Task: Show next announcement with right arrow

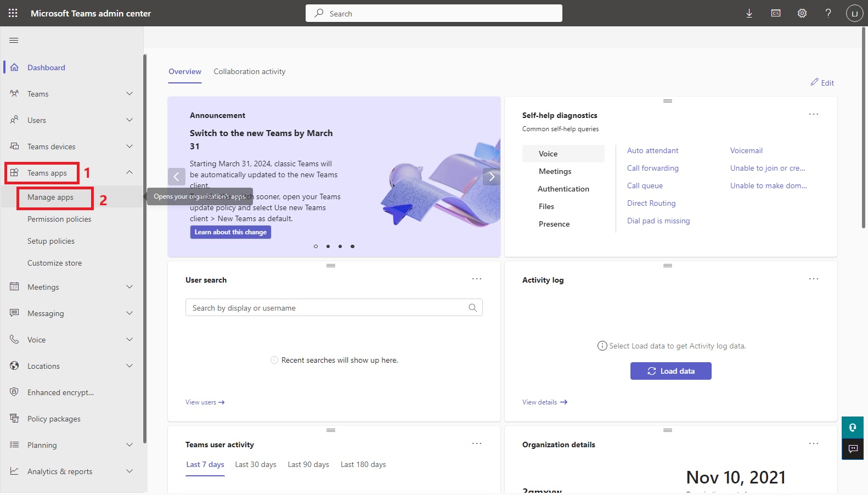Action: 492,177
